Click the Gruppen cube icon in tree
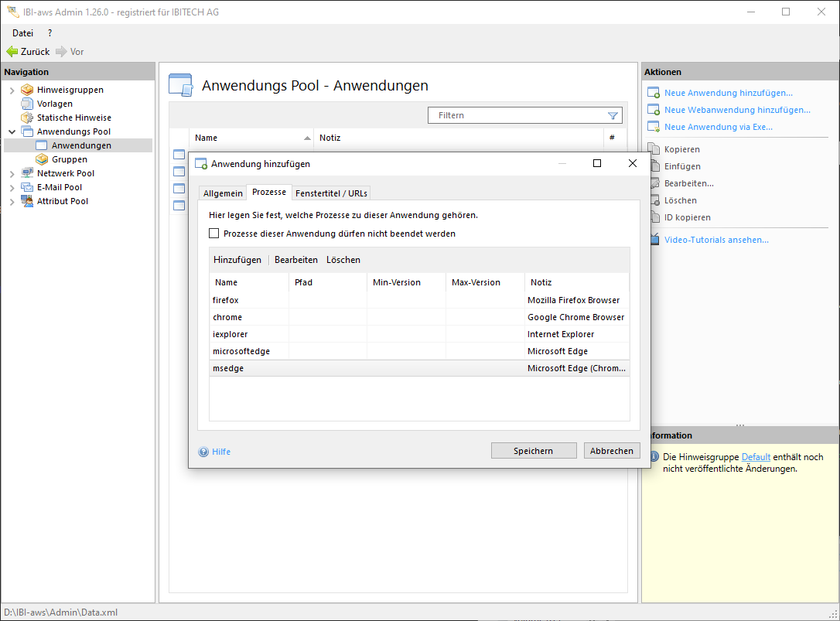 coord(43,159)
